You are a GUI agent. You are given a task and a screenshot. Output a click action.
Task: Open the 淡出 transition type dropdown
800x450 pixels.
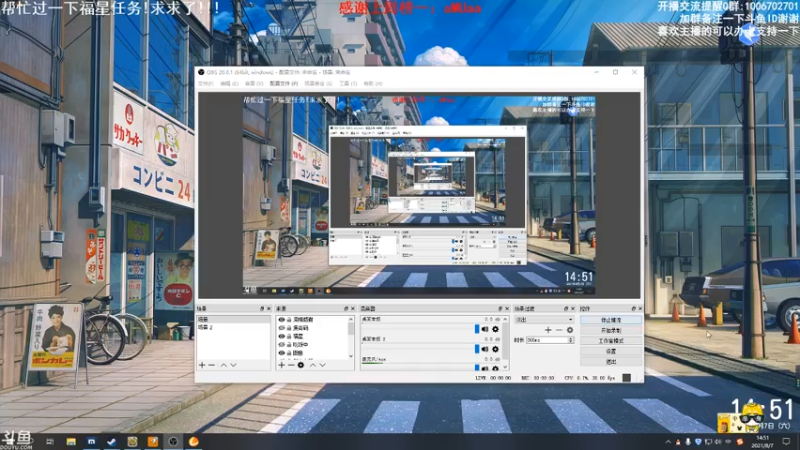coord(544,319)
